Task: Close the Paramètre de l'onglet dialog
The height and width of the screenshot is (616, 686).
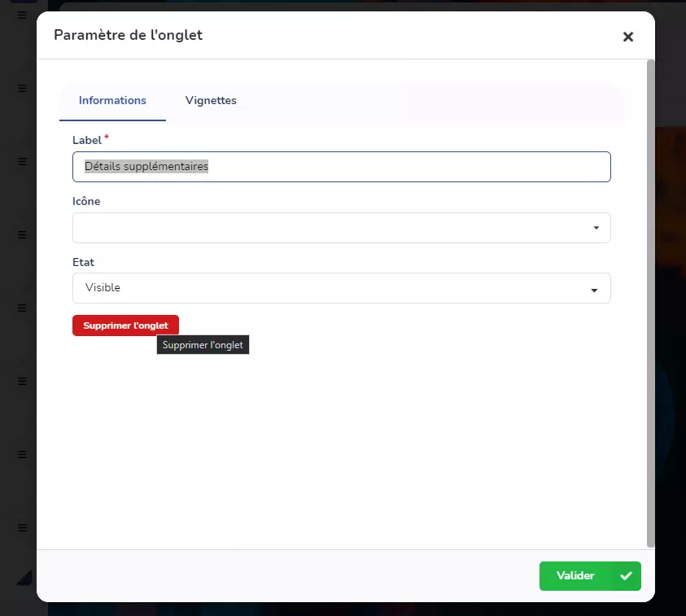Action: (x=627, y=37)
